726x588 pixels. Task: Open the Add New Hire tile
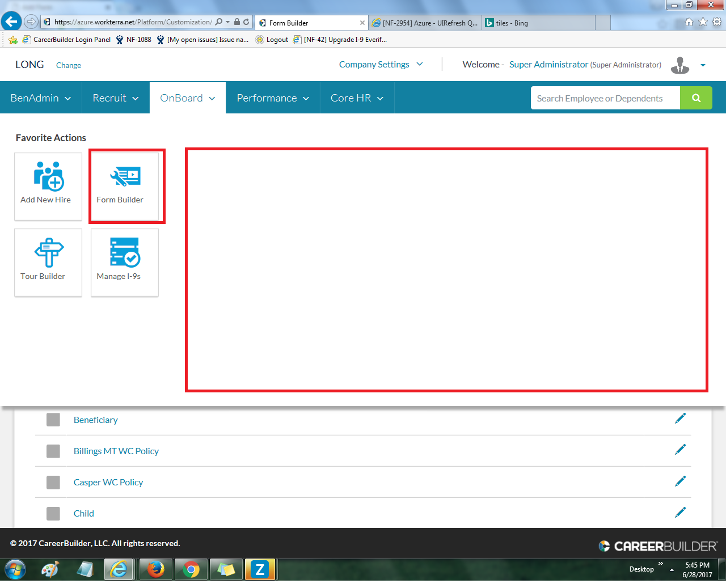point(48,186)
